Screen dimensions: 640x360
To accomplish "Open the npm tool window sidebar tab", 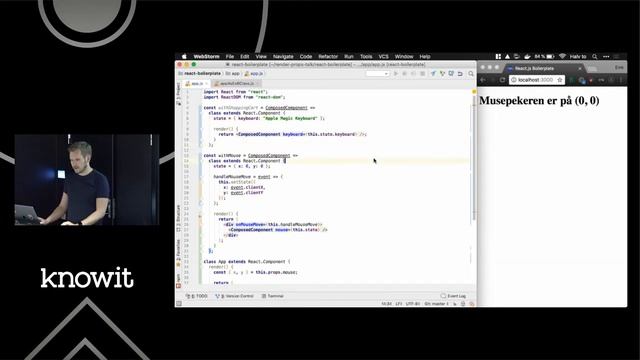I will pyautogui.click(x=178, y=280).
